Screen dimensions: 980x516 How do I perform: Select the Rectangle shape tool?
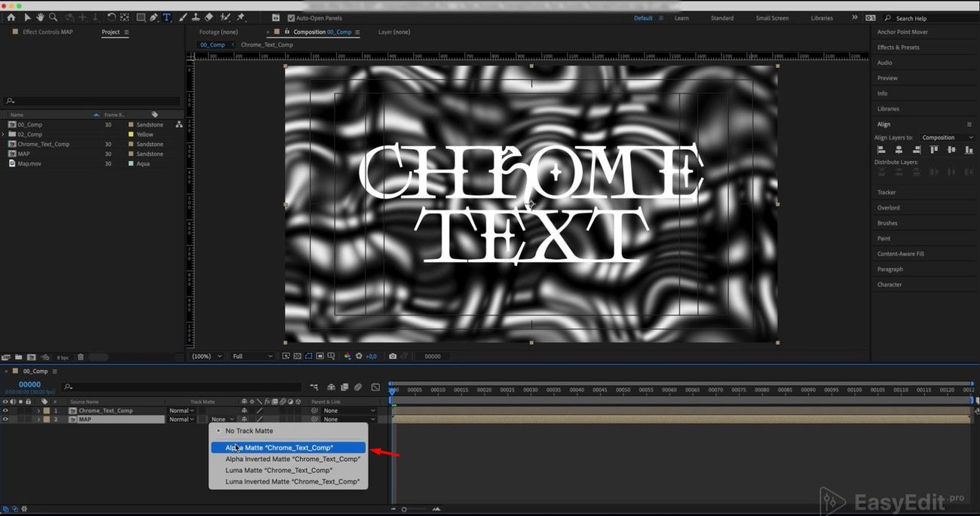coord(140,17)
